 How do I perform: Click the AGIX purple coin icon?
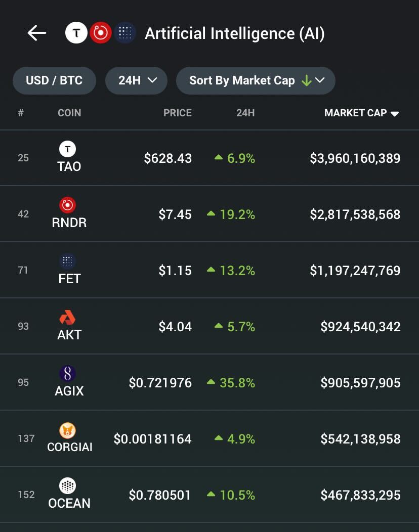68,373
